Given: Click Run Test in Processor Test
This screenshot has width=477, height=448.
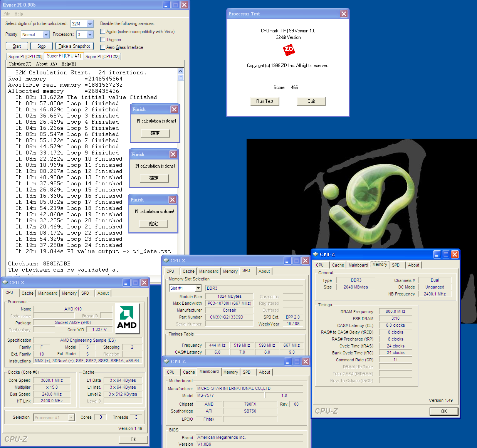Looking at the screenshot, I should coord(264,101).
